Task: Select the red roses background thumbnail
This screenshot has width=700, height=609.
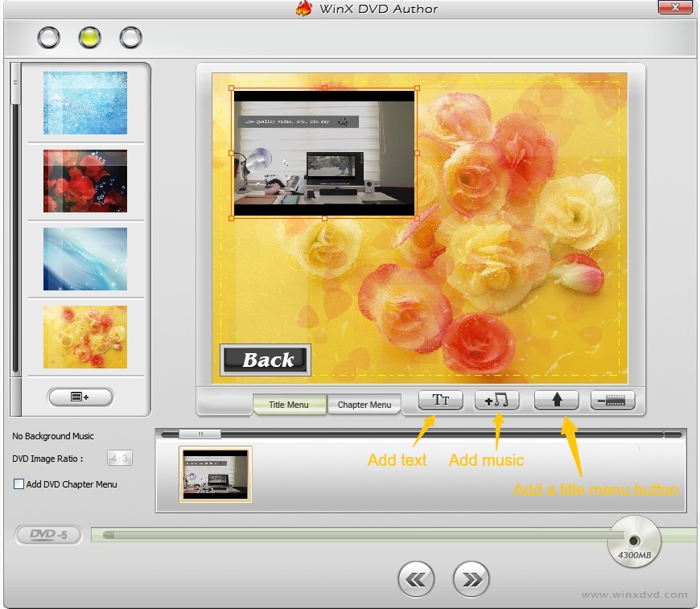Action: 84,181
